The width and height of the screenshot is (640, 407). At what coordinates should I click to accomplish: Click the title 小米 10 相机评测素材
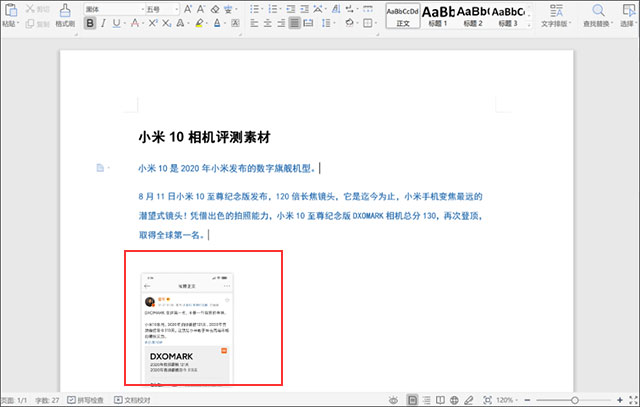coord(204,137)
